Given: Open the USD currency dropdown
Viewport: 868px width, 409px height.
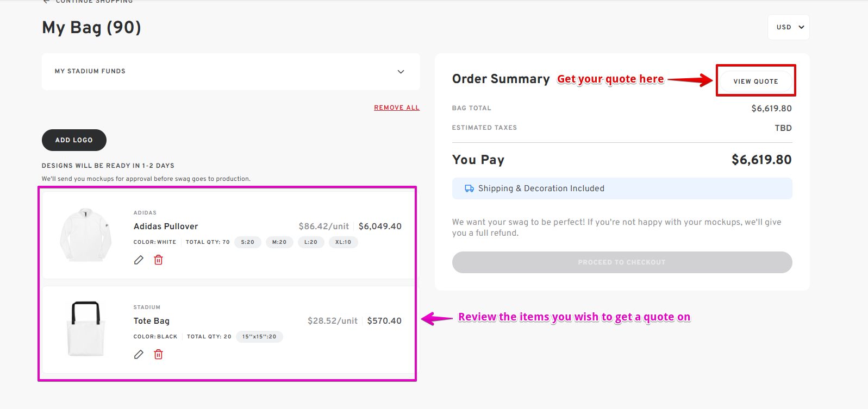Looking at the screenshot, I should [x=789, y=27].
